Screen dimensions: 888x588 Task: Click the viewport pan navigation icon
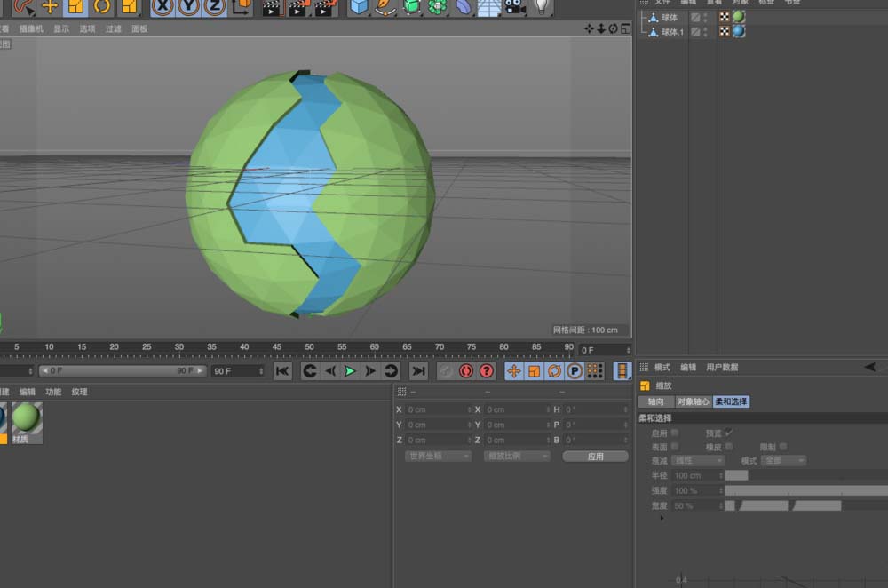pos(589,28)
